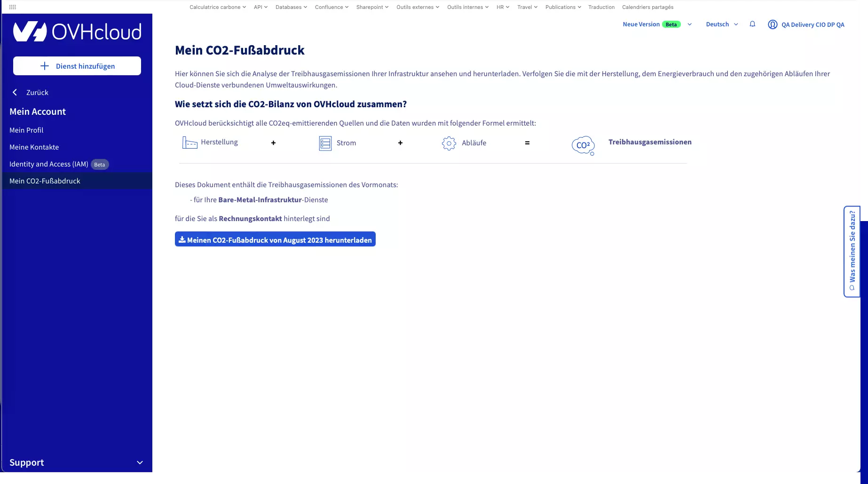This screenshot has height=484, width=868.
Task: Click the Treibhausgasemissionen label
Action: 650,142
